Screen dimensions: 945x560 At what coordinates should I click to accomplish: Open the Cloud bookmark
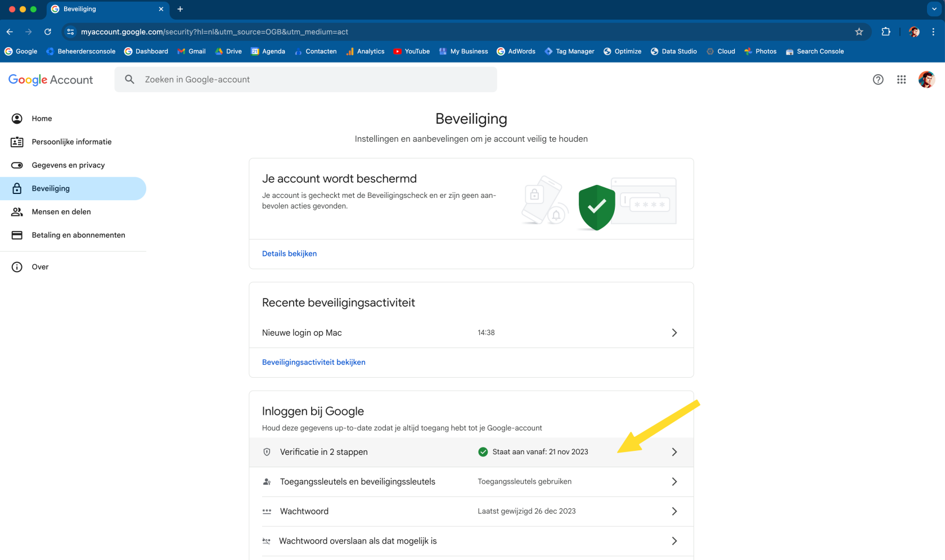pos(721,51)
